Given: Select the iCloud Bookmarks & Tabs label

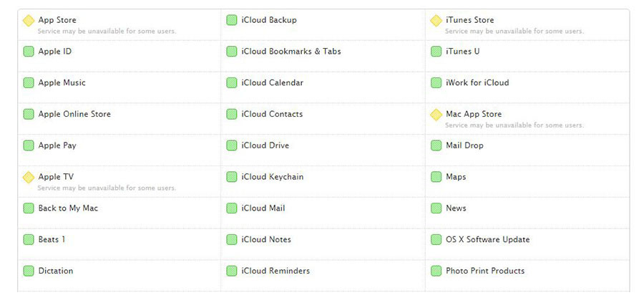Looking at the screenshot, I should click(291, 52).
